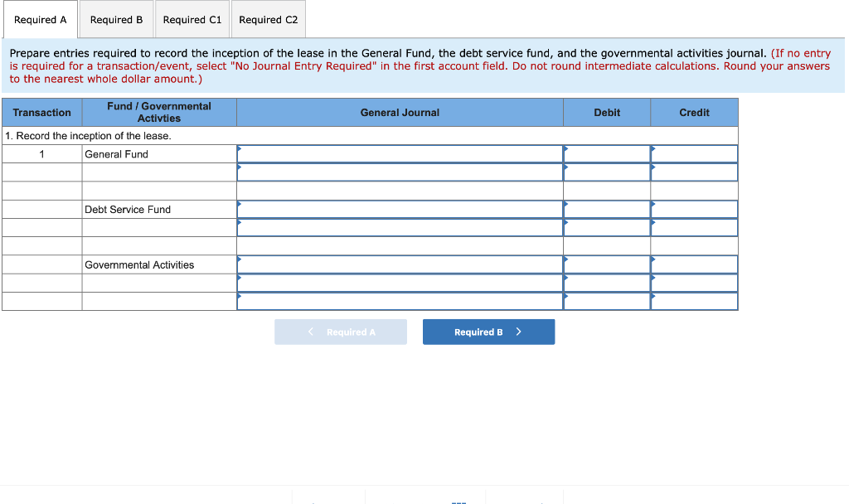Switch to the Required C1 tab
The image size is (849, 504).
(192, 19)
